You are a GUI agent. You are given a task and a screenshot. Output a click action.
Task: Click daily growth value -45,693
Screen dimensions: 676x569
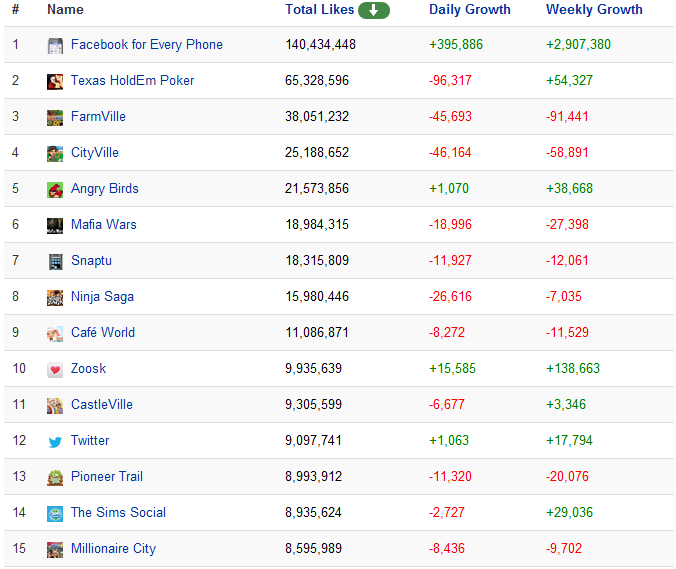[x=450, y=116]
